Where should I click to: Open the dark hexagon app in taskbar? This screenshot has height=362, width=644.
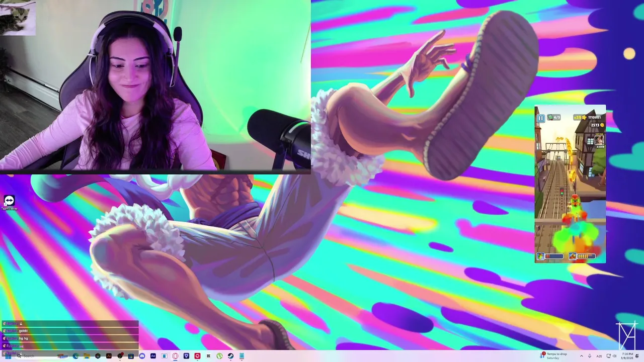tap(98, 356)
